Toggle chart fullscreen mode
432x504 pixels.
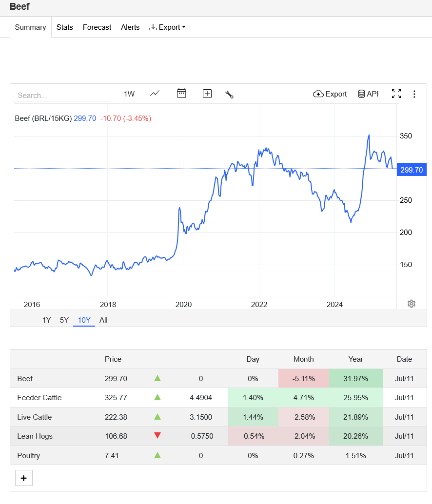[396, 94]
